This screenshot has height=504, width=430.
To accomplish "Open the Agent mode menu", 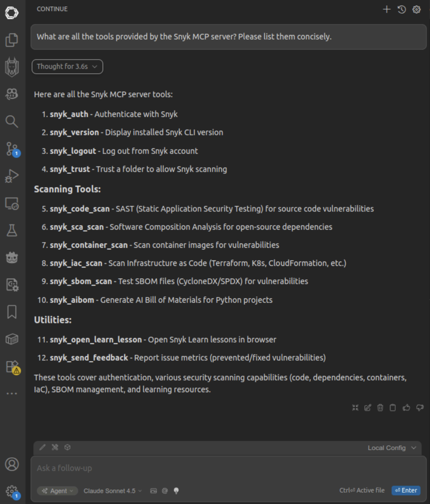I will pyautogui.click(x=58, y=491).
